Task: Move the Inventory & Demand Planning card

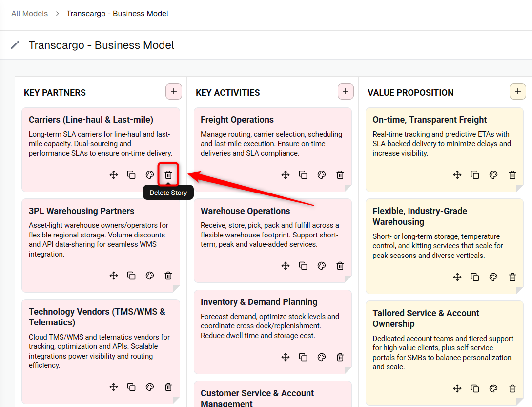Action: pos(286,357)
